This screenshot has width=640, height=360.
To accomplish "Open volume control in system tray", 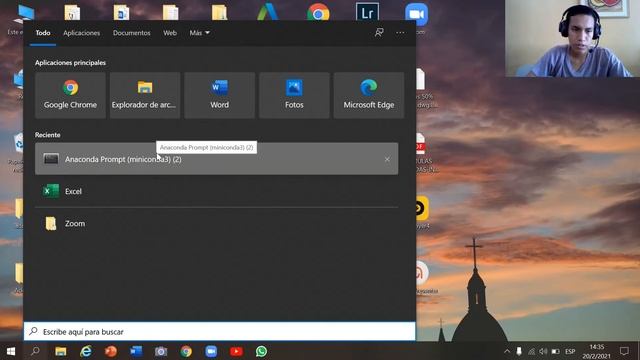I will tap(543, 351).
